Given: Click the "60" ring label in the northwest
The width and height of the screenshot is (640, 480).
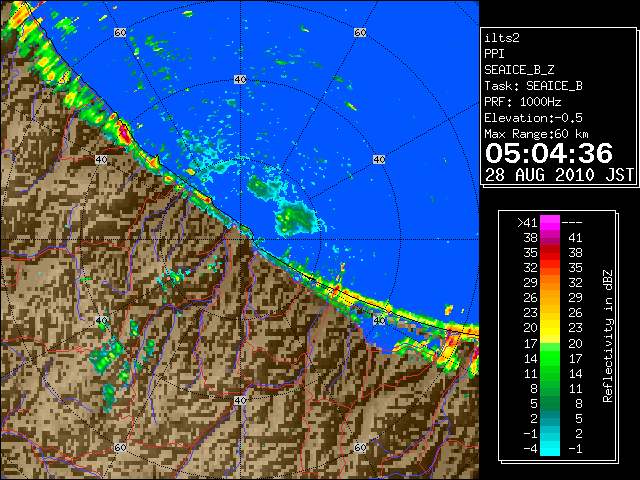Looking at the screenshot, I should 120,32.
